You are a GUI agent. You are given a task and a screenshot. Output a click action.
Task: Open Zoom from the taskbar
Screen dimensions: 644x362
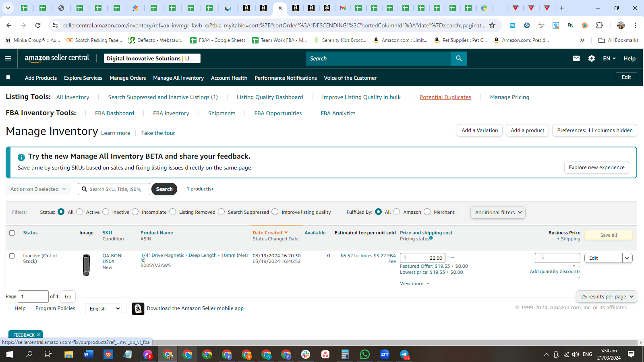(x=385, y=354)
